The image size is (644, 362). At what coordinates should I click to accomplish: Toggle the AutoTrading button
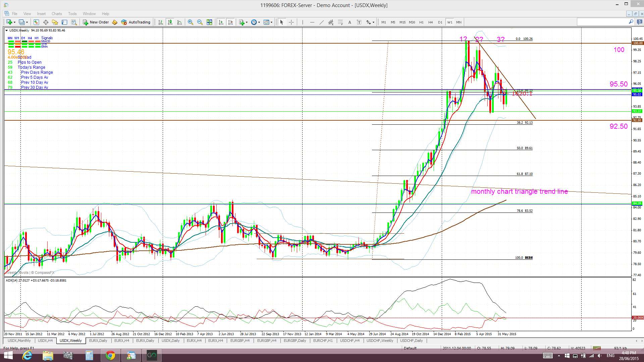136,22
